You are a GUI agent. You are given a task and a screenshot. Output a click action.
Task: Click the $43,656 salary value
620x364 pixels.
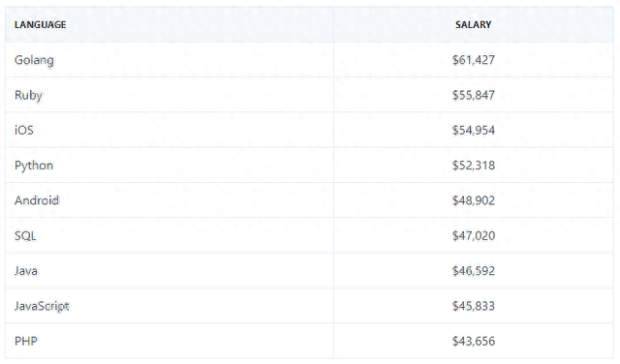pos(474,341)
